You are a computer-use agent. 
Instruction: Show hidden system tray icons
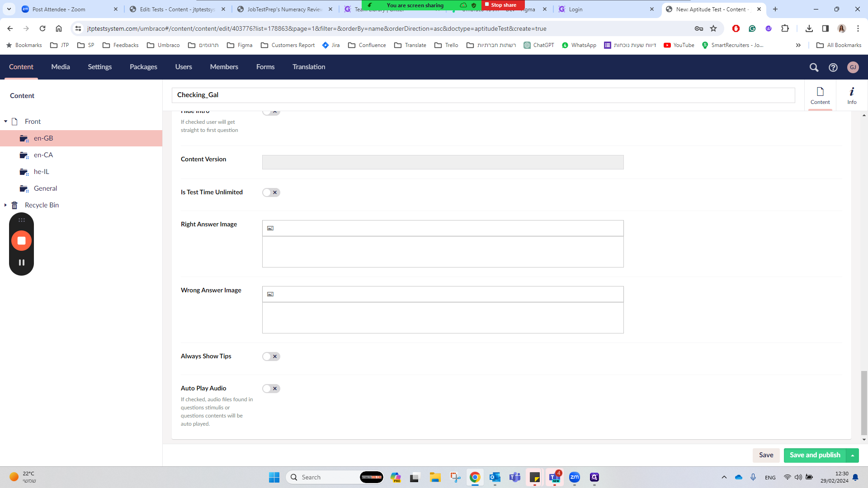(x=724, y=477)
